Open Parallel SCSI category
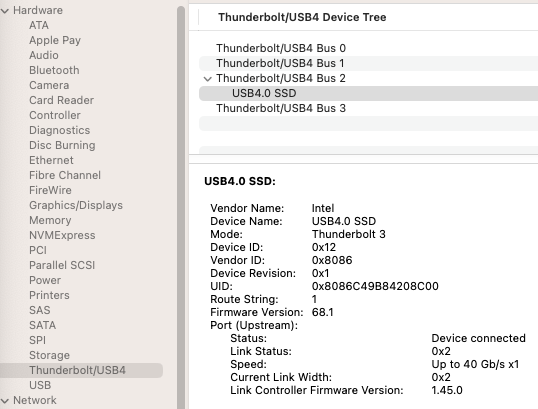This screenshot has height=409, width=538. [x=62, y=265]
